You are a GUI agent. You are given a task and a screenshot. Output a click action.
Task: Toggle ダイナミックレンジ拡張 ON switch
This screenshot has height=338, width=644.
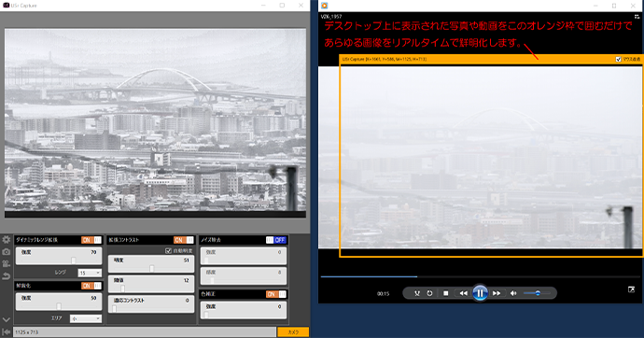coord(91,240)
